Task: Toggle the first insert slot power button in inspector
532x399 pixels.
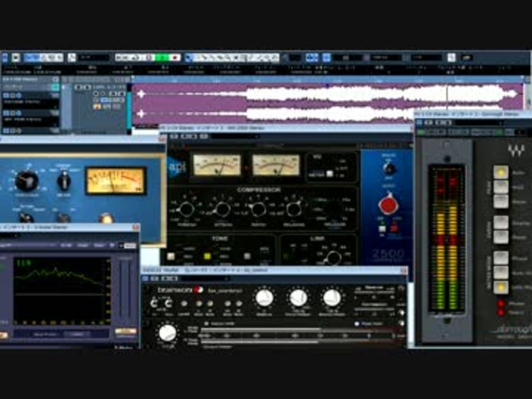Action: [6, 96]
